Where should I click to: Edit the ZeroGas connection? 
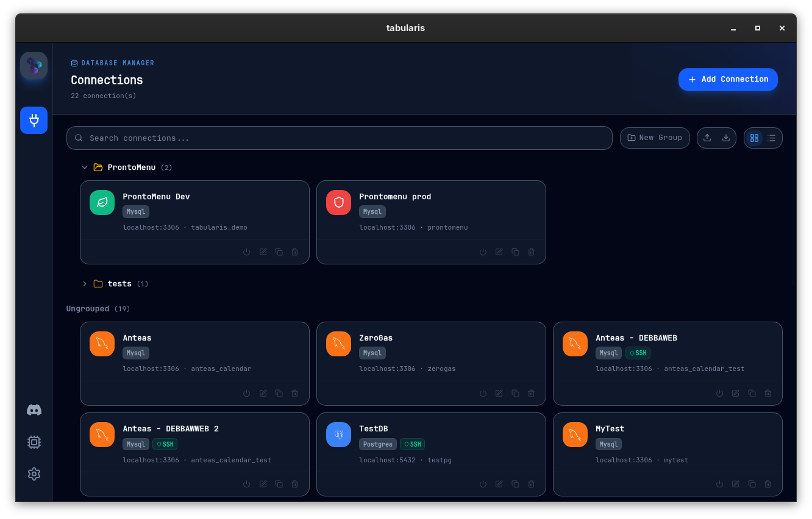(x=499, y=393)
